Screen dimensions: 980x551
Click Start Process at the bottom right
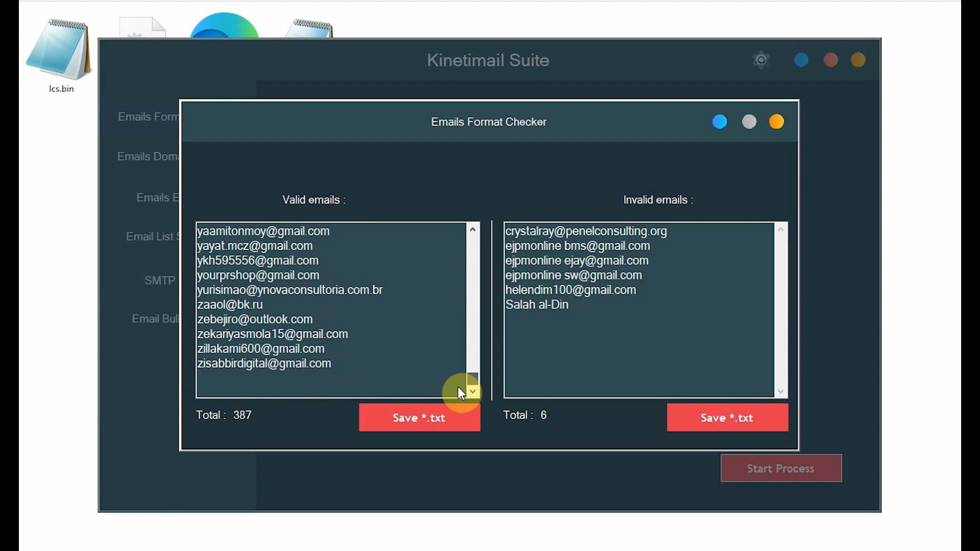pos(780,468)
